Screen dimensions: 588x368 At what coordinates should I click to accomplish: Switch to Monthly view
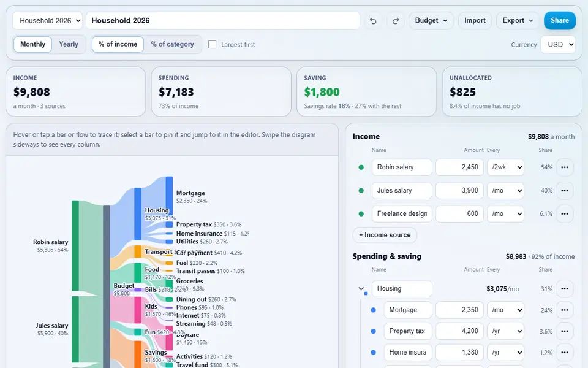click(x=32, y=44)
